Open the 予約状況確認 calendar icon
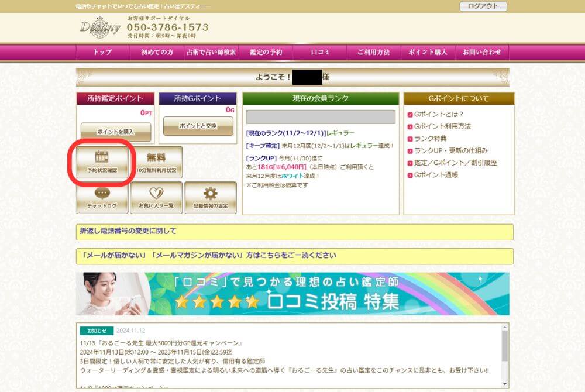The height and width of the screenshot is (392, 585). click(x=102, y=162)
